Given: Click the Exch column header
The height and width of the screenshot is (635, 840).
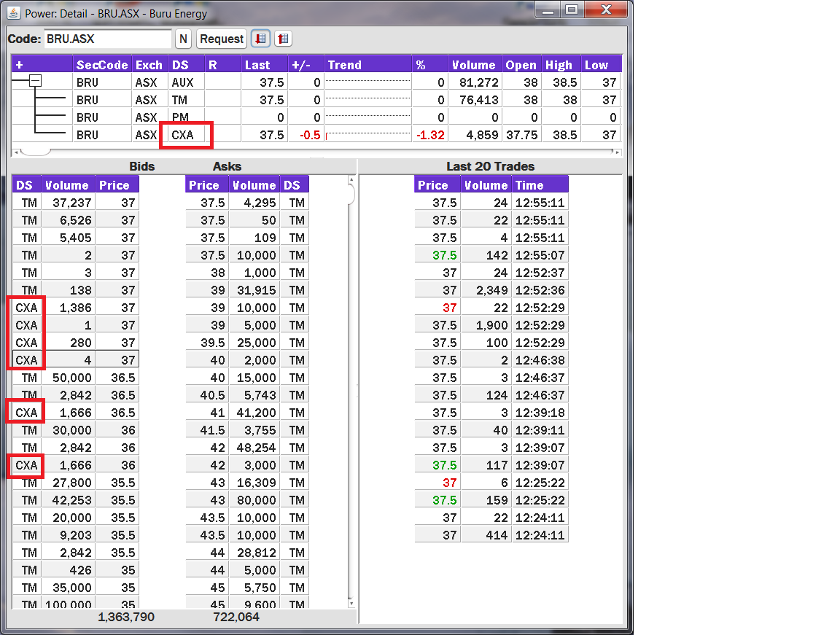Looking at the screenshot, I should point(149,65).
